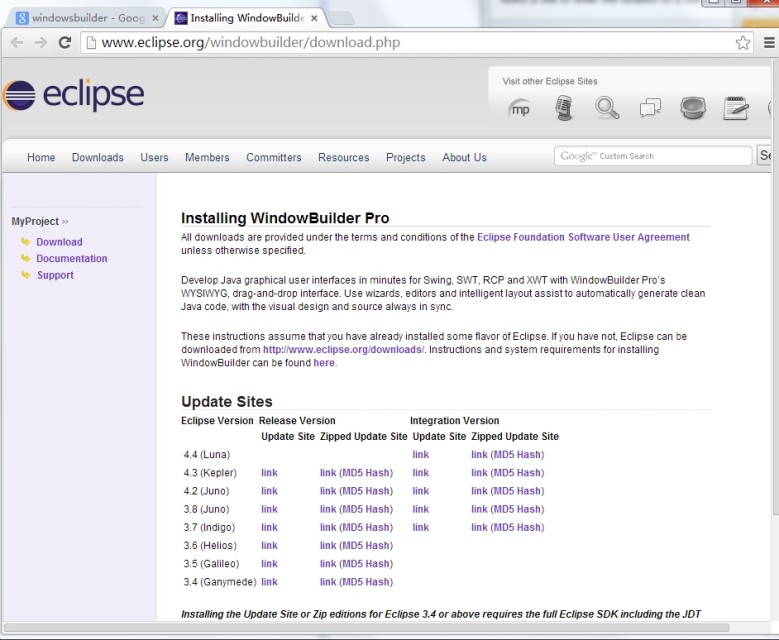Open the Eclipse Marketplace mp icon
The width and height of the screenshot is (779, 640).
pos(520,109)
